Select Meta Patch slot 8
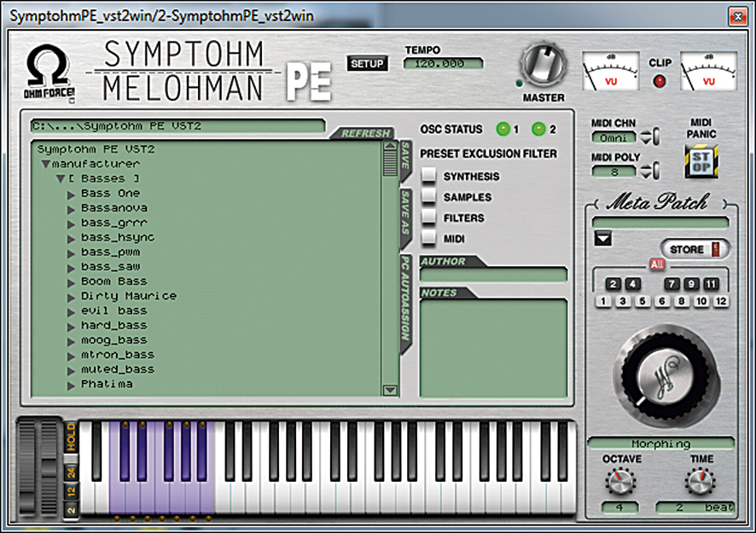Image resolution: width=756 pixels, height=533 pixels. pyautogui.click(x=681, y=302)
